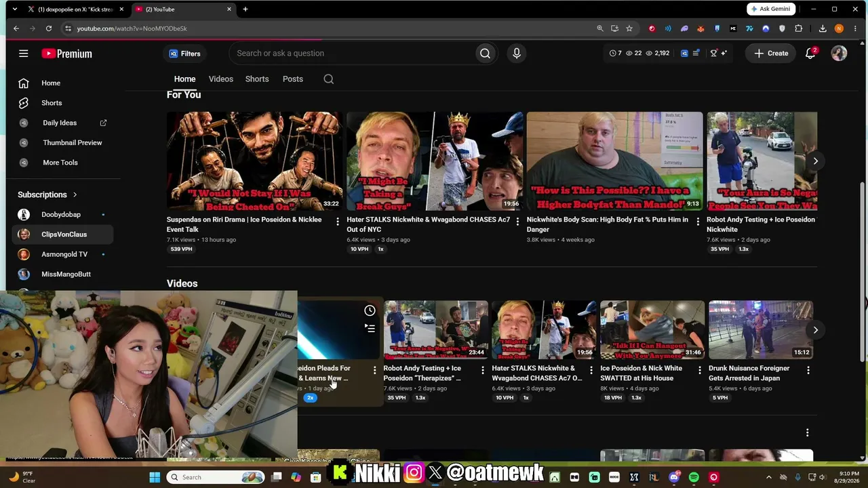Submit search with the magnifier button
868x488 pixels.
tap(485, 54)
